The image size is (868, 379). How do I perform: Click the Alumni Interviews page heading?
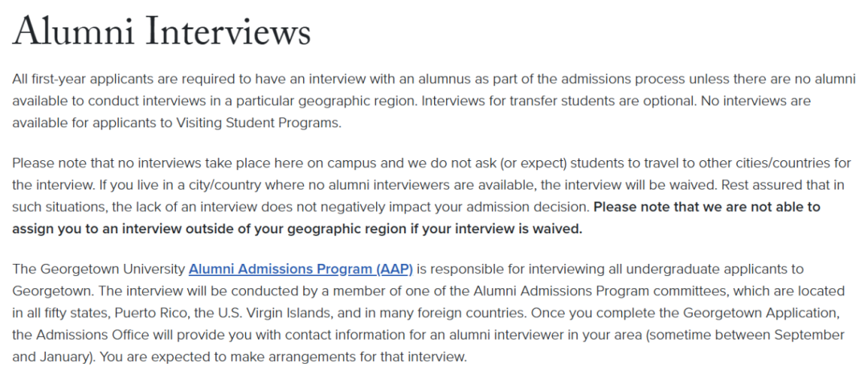(161, 32)
